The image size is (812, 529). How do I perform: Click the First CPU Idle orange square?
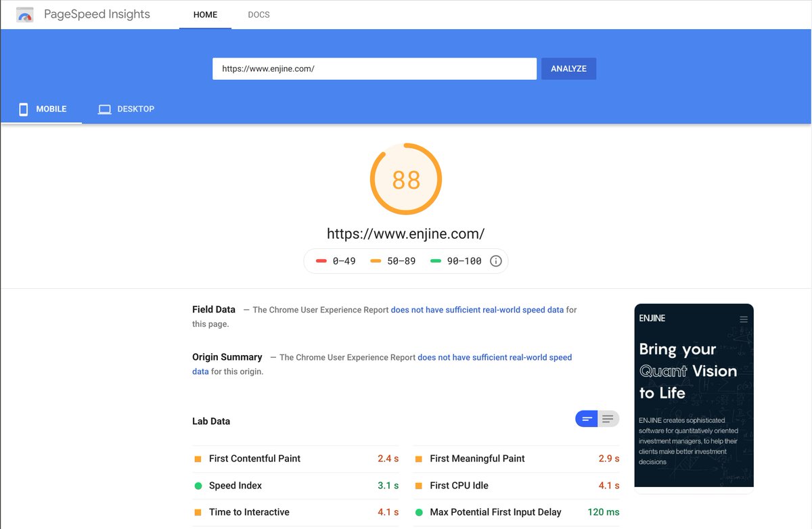(x=419, y=486)
